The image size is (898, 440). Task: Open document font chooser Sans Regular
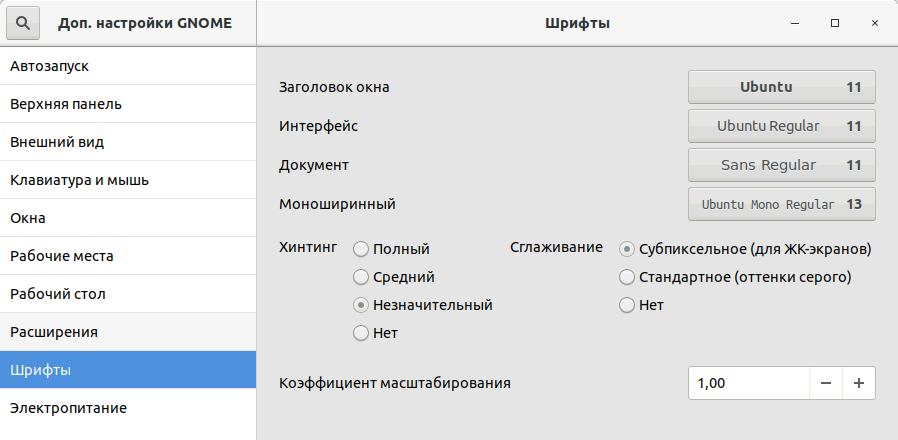tap(781, 165)
